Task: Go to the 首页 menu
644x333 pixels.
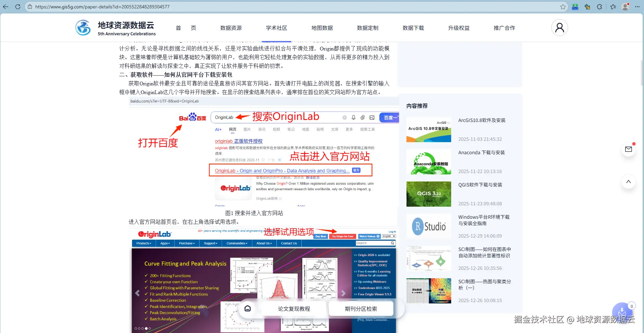Action: pos(186,28)
